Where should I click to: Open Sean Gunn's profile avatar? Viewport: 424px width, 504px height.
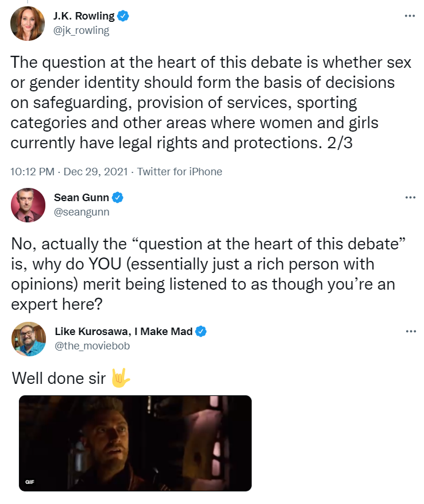click(28, 205)
